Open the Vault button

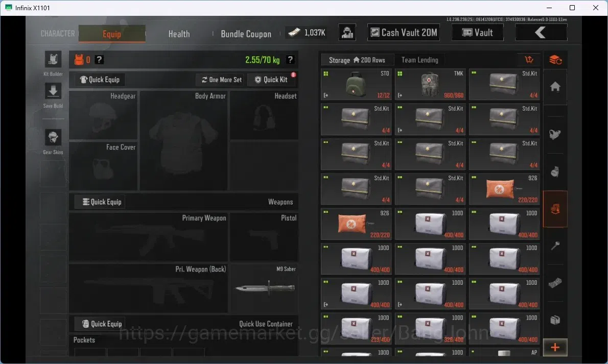[477, 33]
